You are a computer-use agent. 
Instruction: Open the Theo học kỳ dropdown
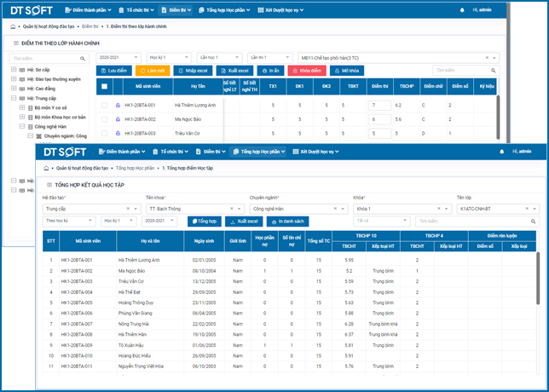68,221
